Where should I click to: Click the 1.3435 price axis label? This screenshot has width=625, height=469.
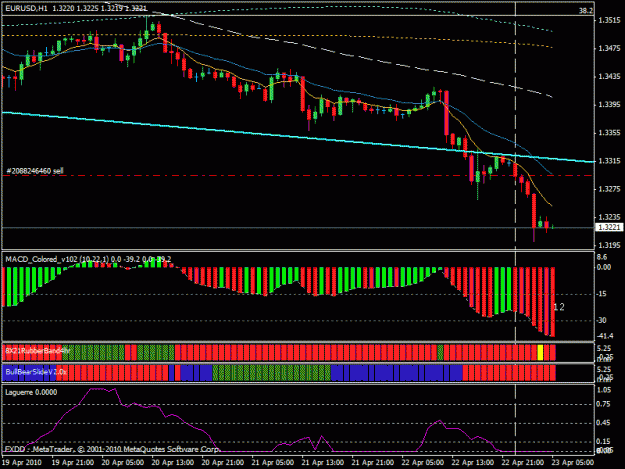[609, 77]
